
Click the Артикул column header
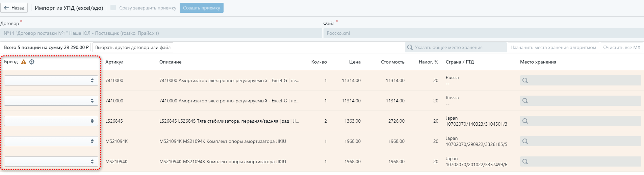pyautogui.click(x=114, y=62)
